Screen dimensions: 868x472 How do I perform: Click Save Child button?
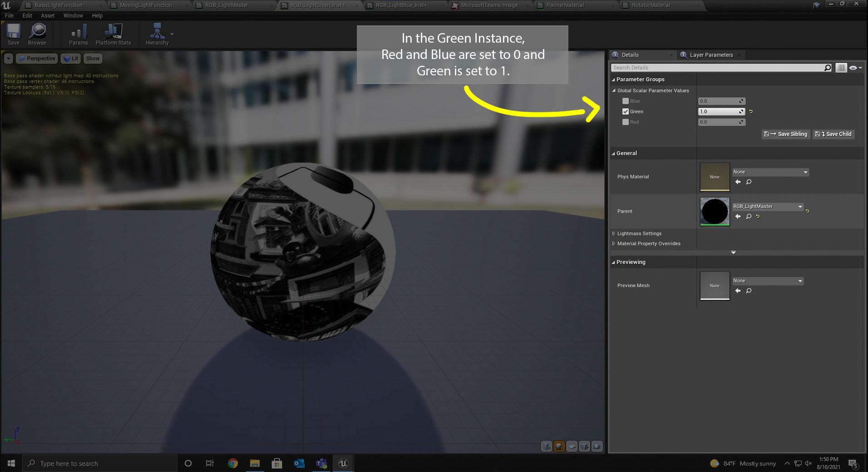pos(833,134)
